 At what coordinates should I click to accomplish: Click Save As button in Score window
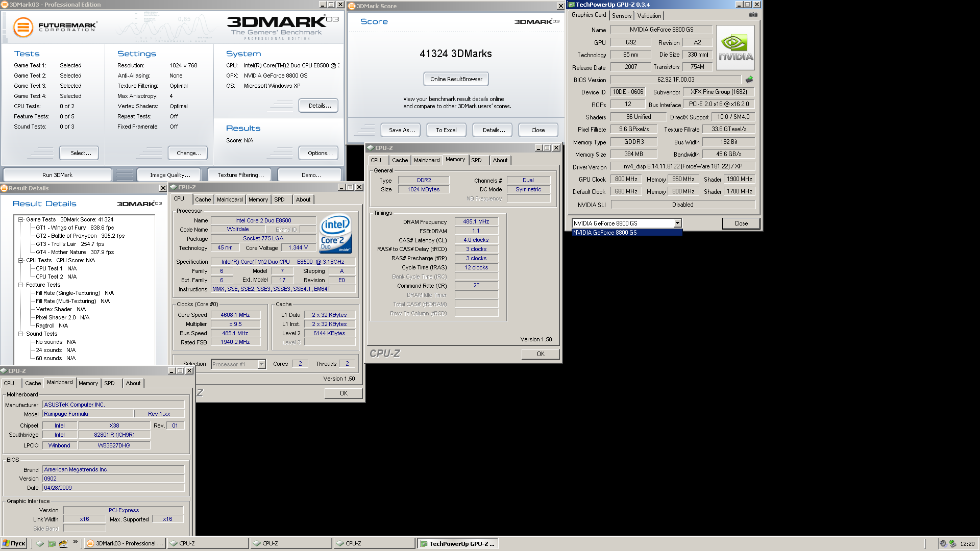click(402, 130)
